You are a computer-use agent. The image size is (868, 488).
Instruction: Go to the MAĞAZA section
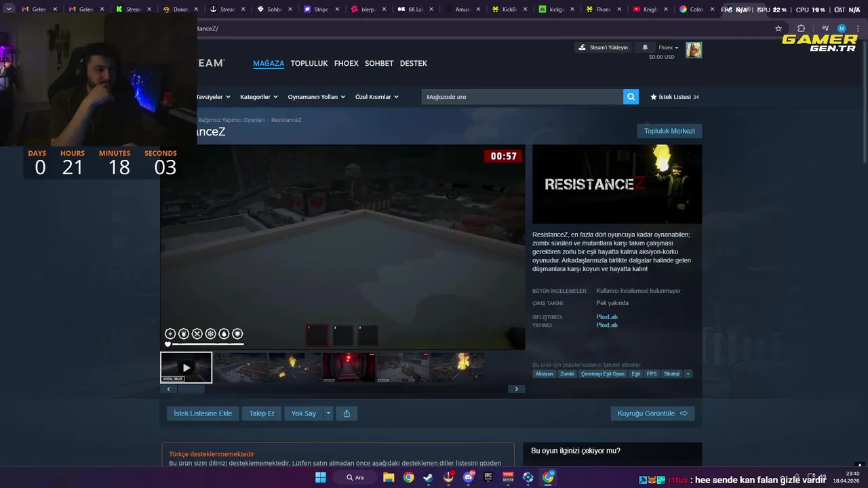(269, 63)
